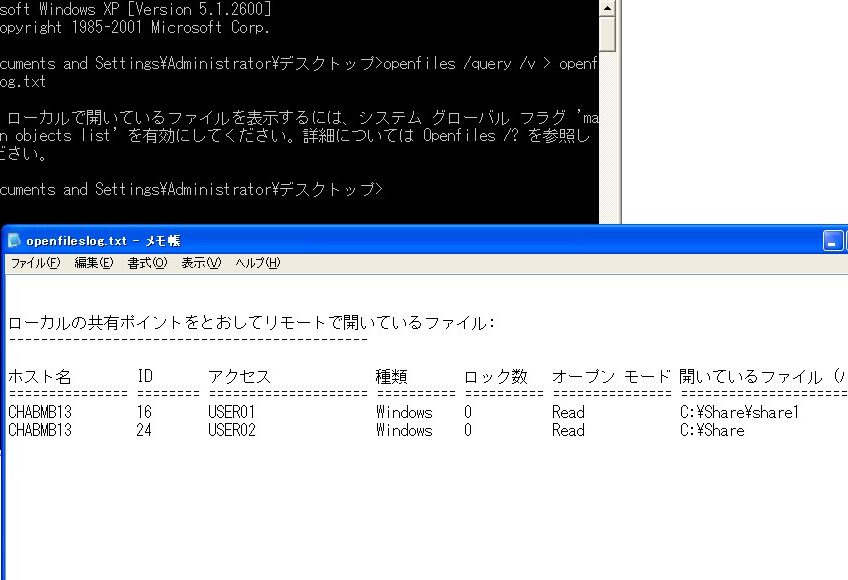Click on USER01 in the Notepad text
848x580 pixels.
click(232, 412)
